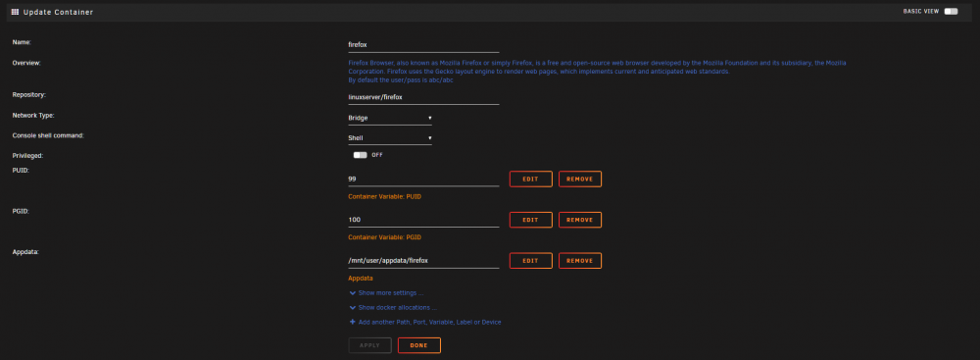Toggle the Basic View switch
Image resolution: width=980 pixels, height=360 pixels.
[x=951, y=11]
